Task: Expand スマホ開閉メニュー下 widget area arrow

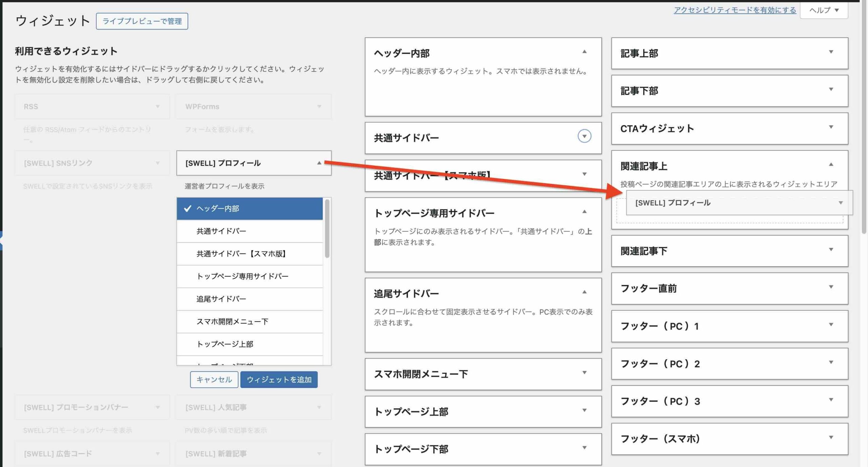Action: point(584,373)
